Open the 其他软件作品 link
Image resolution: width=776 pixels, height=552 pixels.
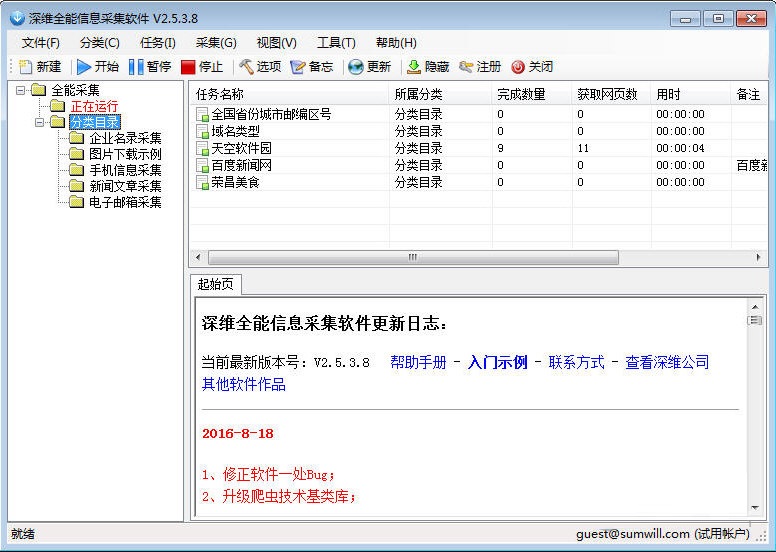(244, 384)
